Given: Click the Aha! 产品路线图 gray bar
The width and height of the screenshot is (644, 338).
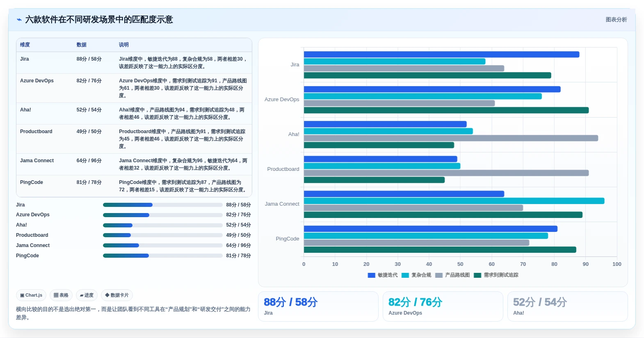Looking at the screenshot, I should click(451, 138).
